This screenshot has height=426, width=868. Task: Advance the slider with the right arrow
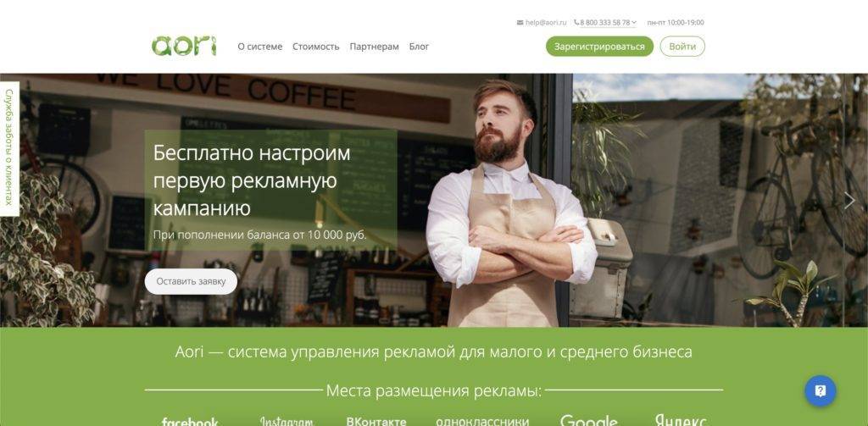tap(849, 200)
